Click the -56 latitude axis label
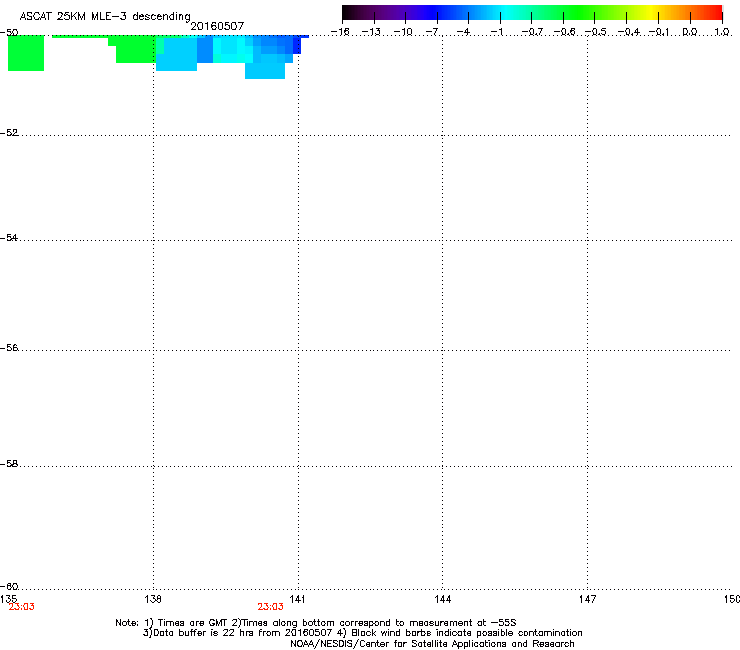 pos(9,347)
